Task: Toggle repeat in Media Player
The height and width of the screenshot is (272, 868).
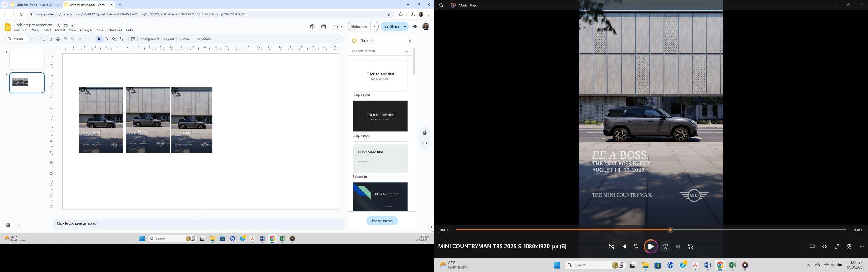Action: coord(690,247)
